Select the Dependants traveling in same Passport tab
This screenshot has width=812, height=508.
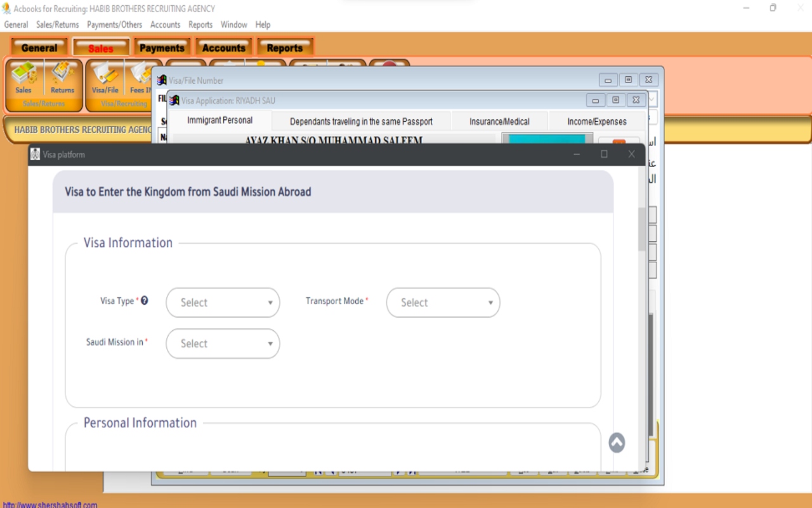(x=361, y=121)
